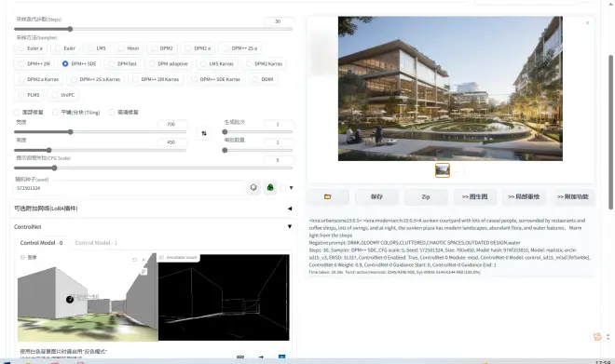
Task: Select the Euler a sampler
Action: [x=30, y=48]
